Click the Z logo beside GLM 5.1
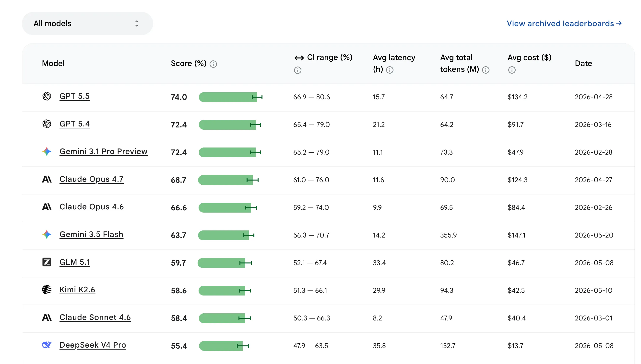The image size is (641, 364). coord(47,262)
